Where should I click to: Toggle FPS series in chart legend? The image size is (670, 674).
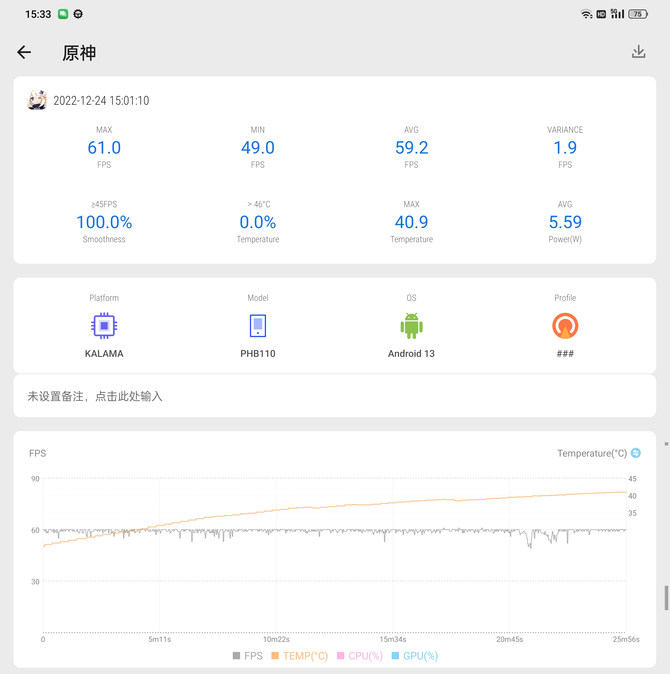click(x=250, y=656)
